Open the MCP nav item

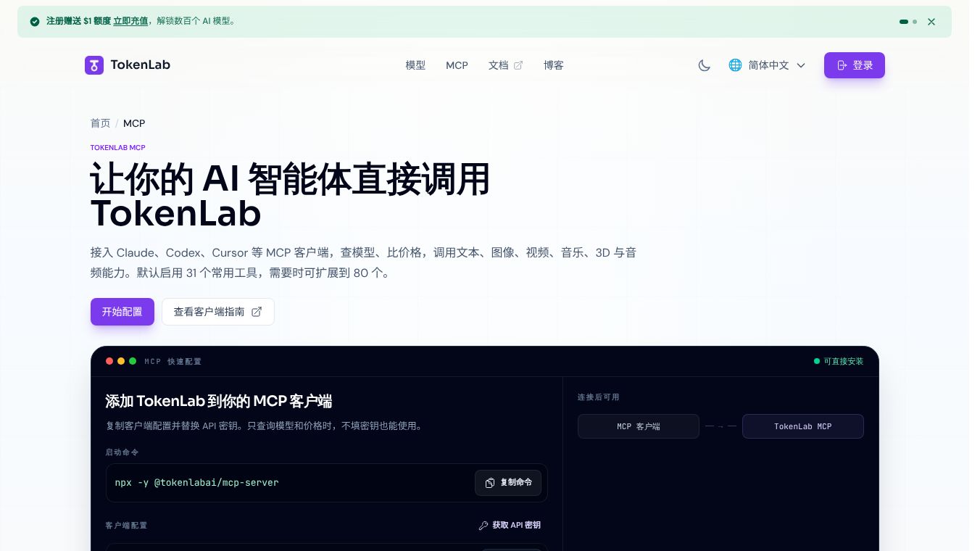point(457,65)
